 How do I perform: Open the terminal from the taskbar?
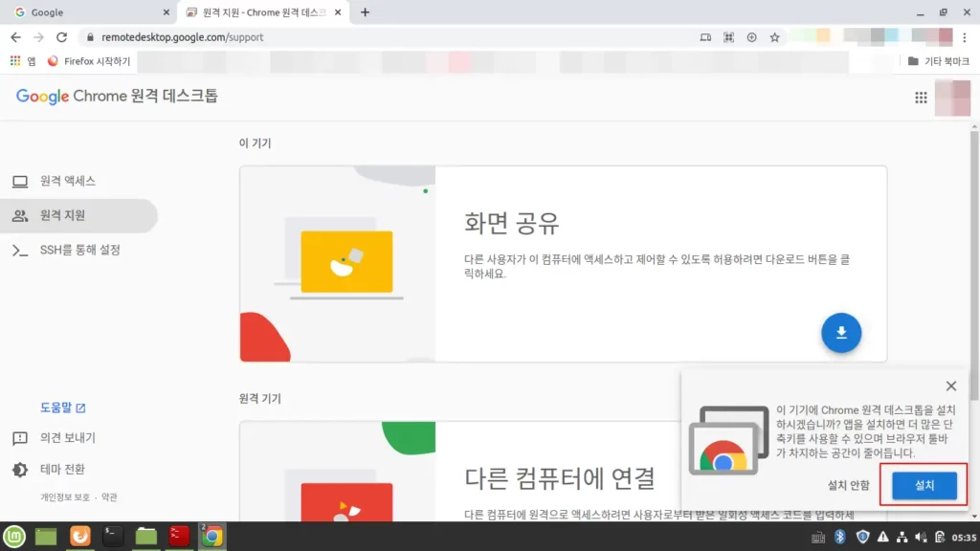[113, 536]
